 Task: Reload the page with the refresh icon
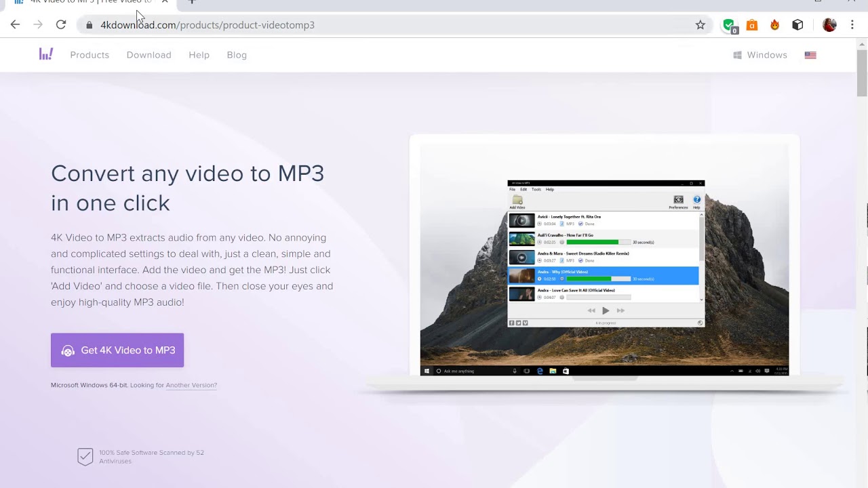tap(61, 25)
